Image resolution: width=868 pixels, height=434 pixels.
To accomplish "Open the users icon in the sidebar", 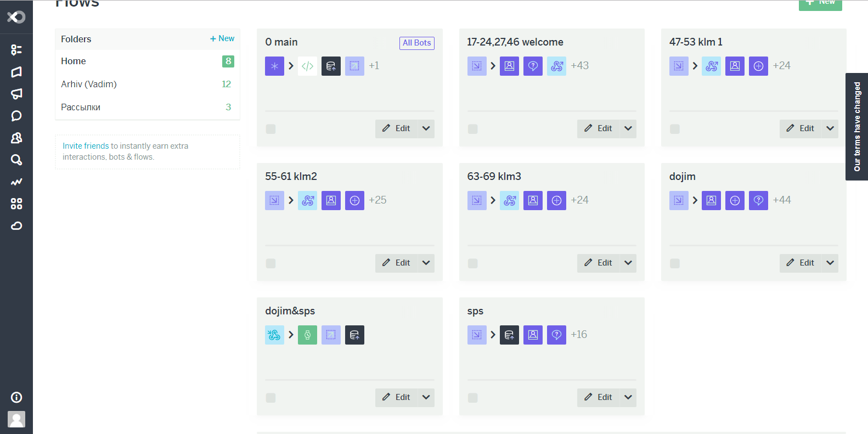I will 16,138.
